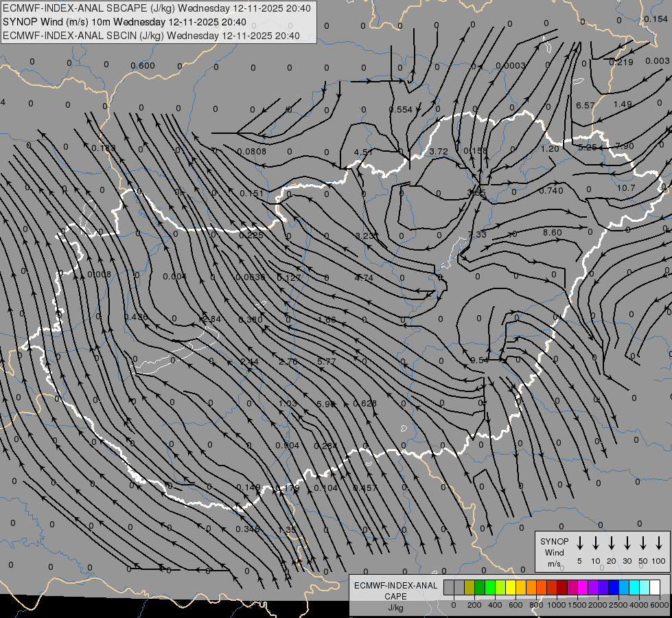
Task: Select the magenta swatch right of 1500 tick
Action: click(583, 587)
